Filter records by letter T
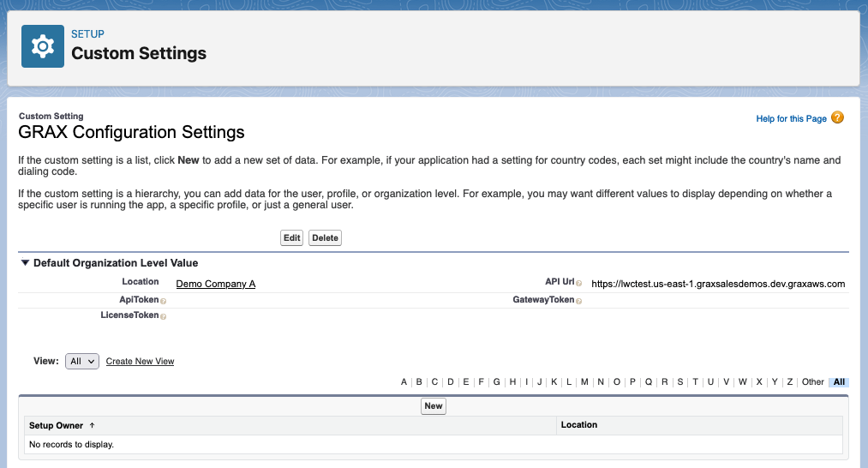This screenshot has height=468, width=868. click(695, 381)
